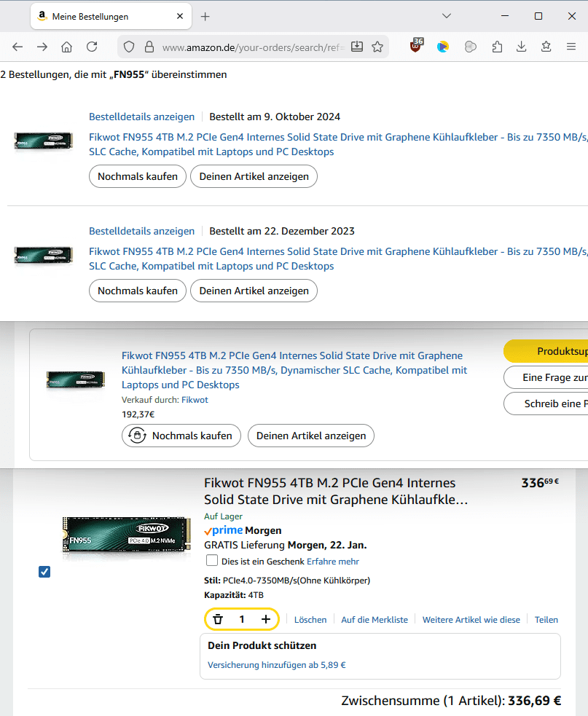
Task: Expand the list all tabs chevron
Action: (x=447, y=16)
